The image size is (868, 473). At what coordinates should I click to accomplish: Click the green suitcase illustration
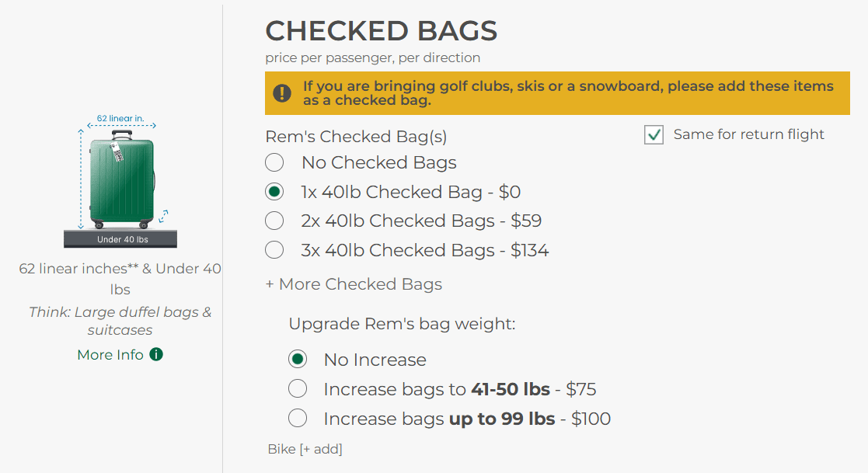(122, 179)
